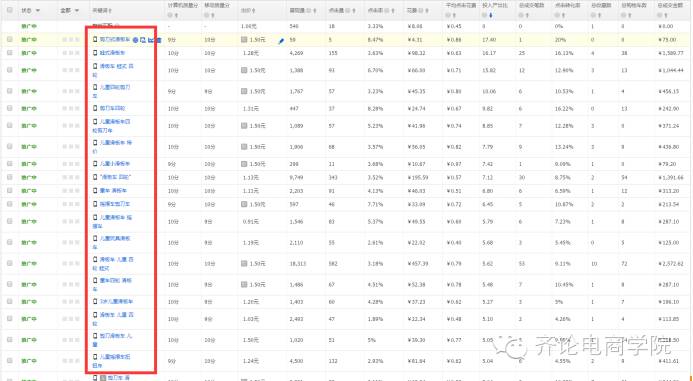Screen dimensions: 693x381
Task: Click the gray square icon beside 1.50元 in the 1,767 row
Action: (x=244, y=91)
